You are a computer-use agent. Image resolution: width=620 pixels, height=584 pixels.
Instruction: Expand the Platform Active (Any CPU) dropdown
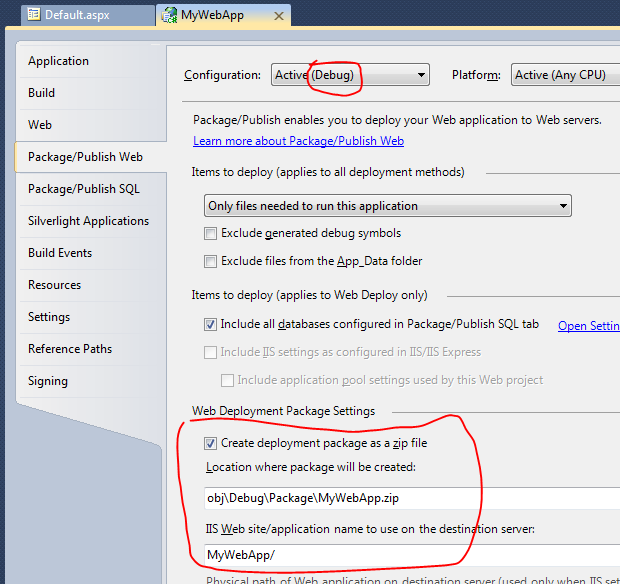[x=565, y=75]
